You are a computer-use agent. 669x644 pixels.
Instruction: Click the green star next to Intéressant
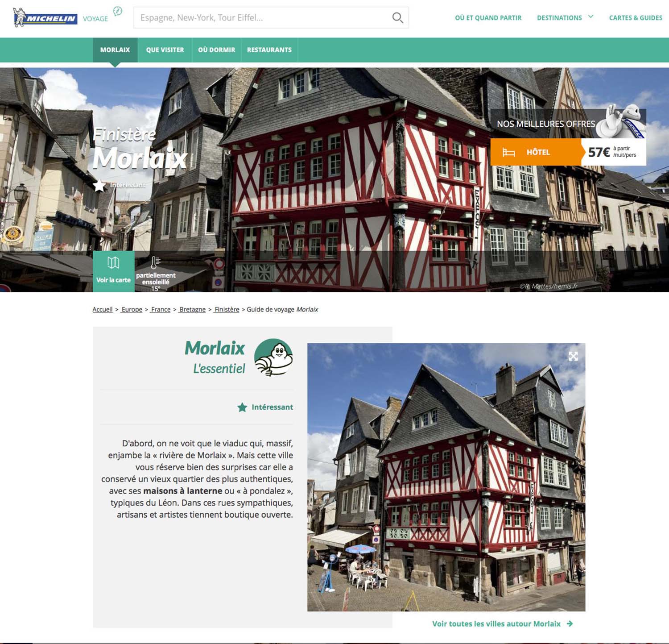pos(242,407)
